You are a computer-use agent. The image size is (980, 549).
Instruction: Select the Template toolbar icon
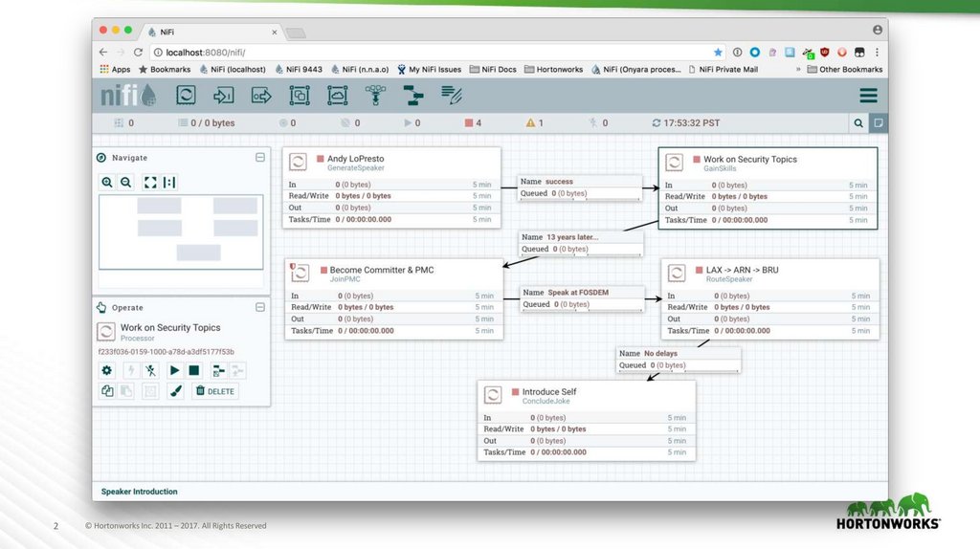(412, 96)
